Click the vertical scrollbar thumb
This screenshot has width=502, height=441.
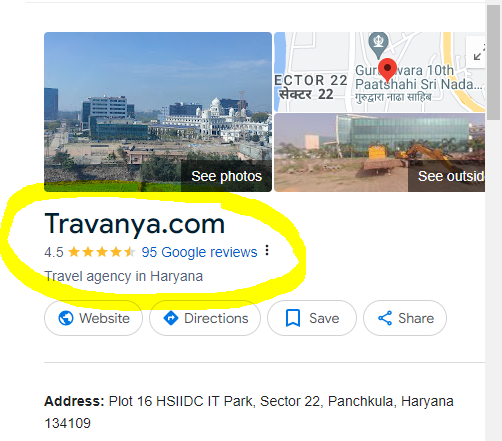494,62
